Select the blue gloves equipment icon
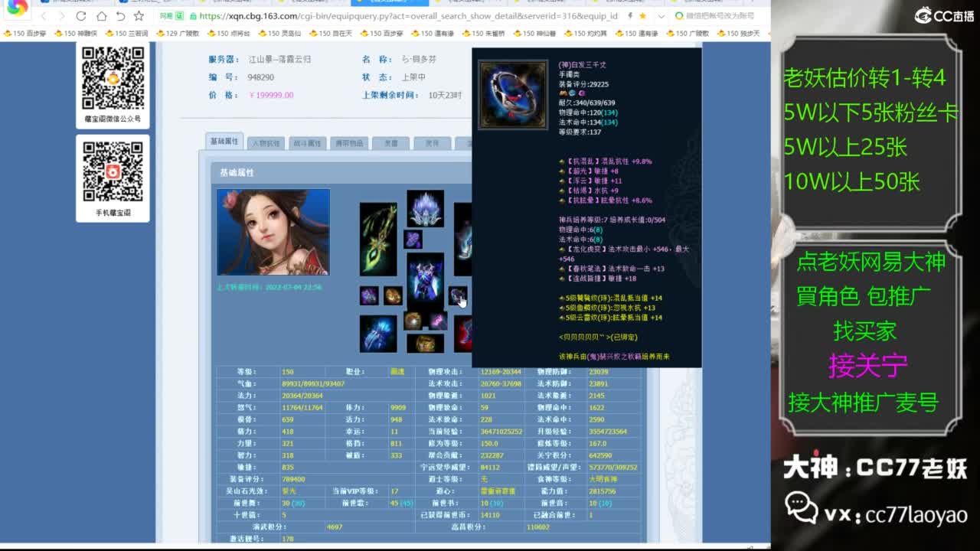 tap(378, 334)
